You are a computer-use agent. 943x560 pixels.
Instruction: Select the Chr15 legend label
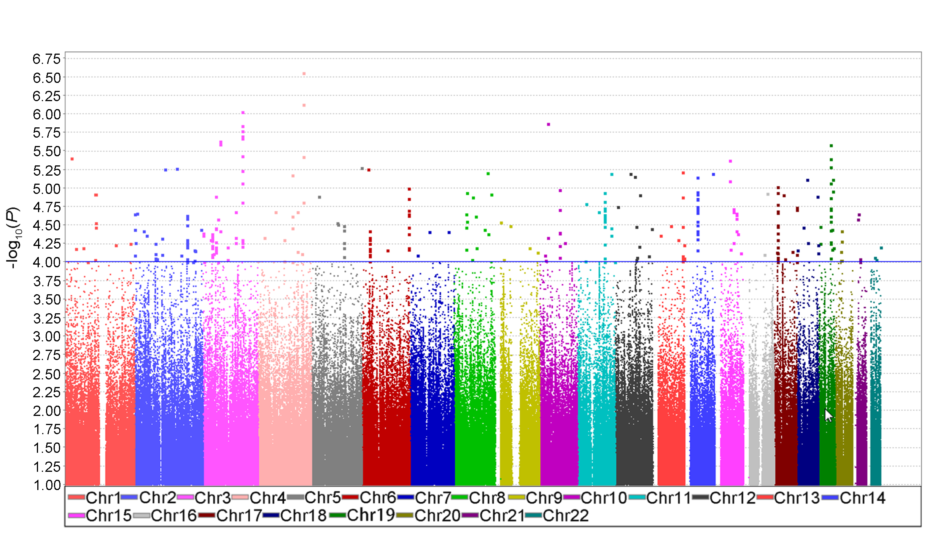(x=108, y=516)
